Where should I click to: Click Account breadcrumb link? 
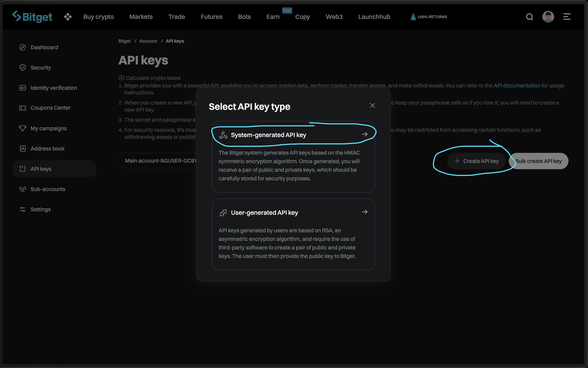(x=148, y=41)
